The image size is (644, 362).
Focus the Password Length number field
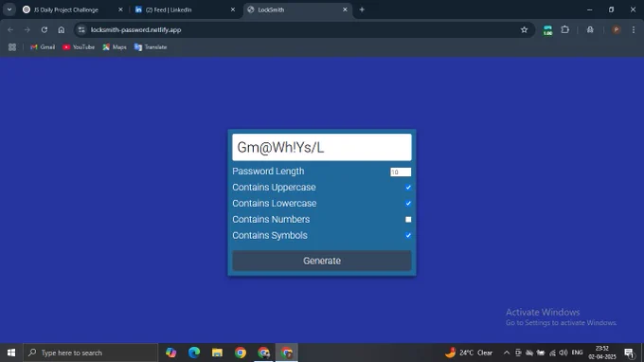tap(401, 172)
